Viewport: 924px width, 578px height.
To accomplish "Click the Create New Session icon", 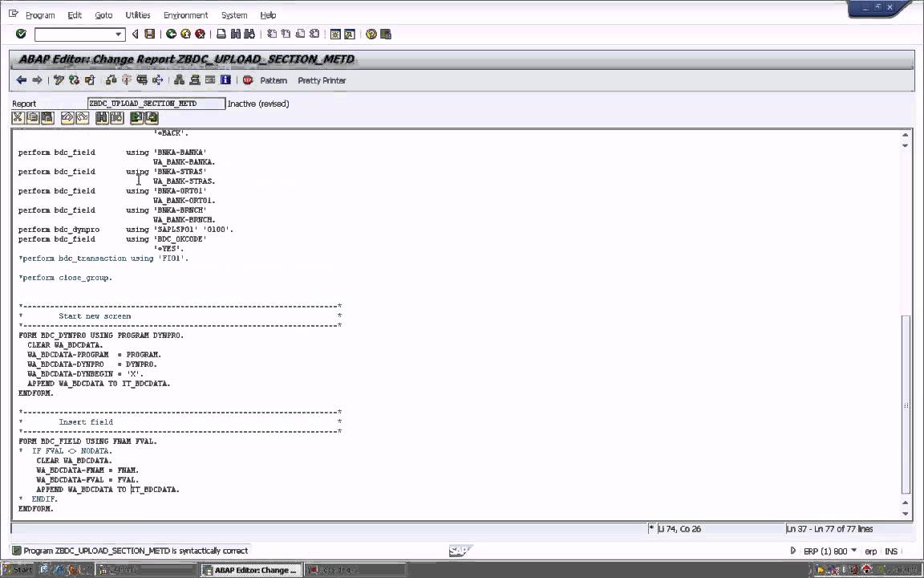I will (335, 35).
